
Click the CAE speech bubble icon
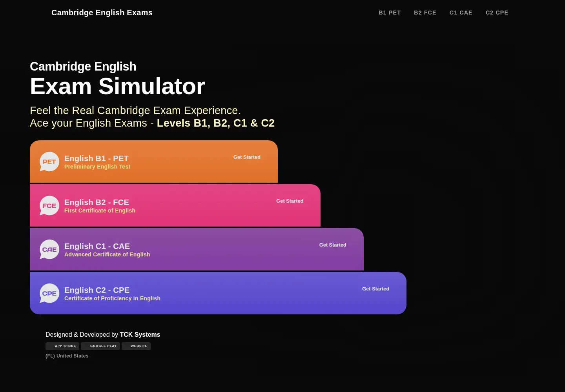[49, 249]
